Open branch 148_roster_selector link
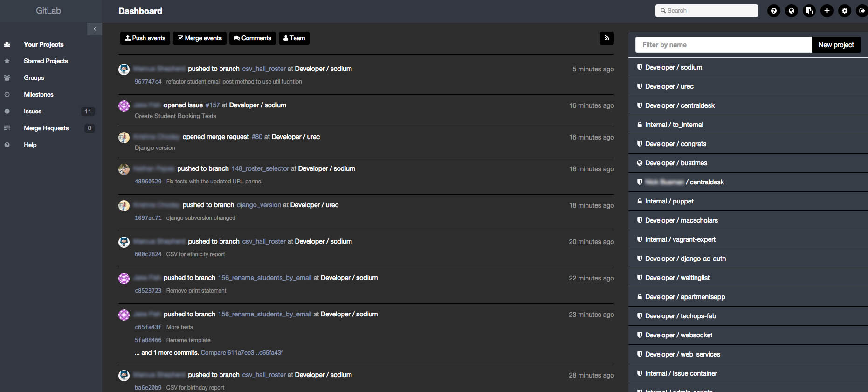The image size is (868, 392). click(x=260, y=169)
